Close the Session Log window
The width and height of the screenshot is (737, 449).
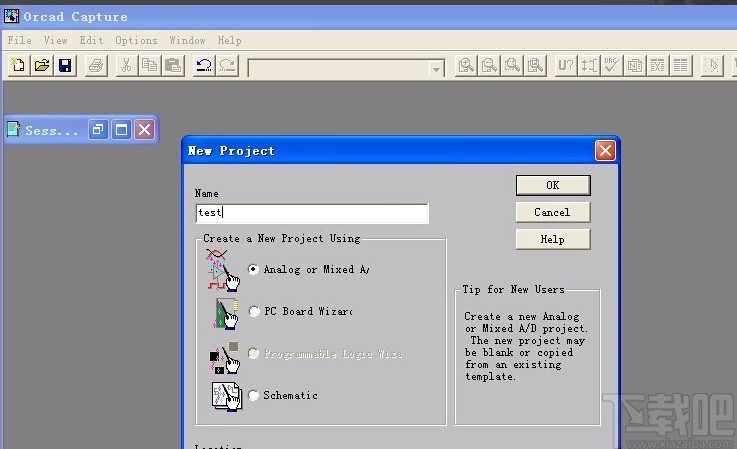click(x=144, y=129)
